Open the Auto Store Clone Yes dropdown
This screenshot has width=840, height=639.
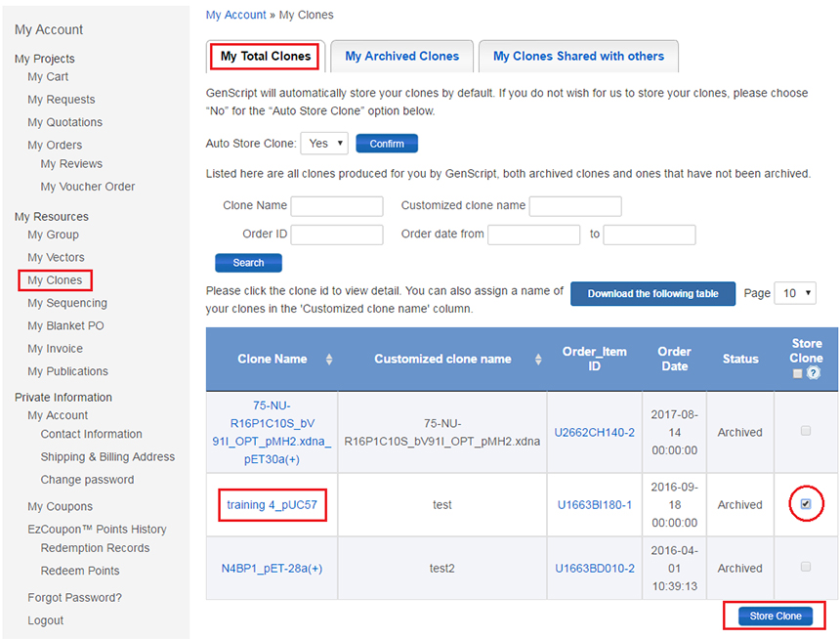[324, 143]
